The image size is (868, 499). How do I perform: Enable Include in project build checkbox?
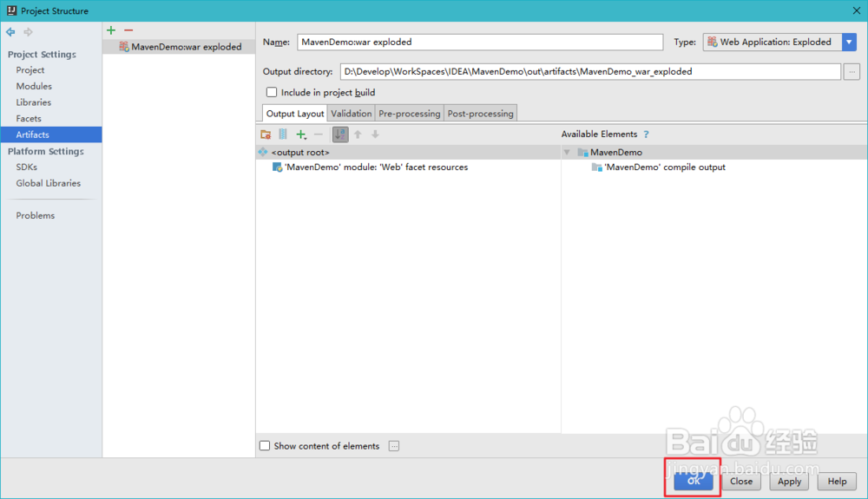click(272, 92)
